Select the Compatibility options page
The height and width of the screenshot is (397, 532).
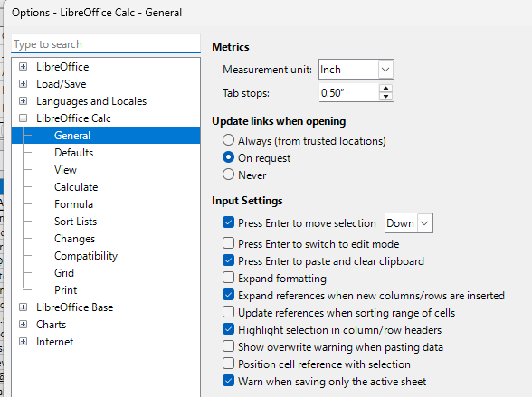(x=86, y=256)
